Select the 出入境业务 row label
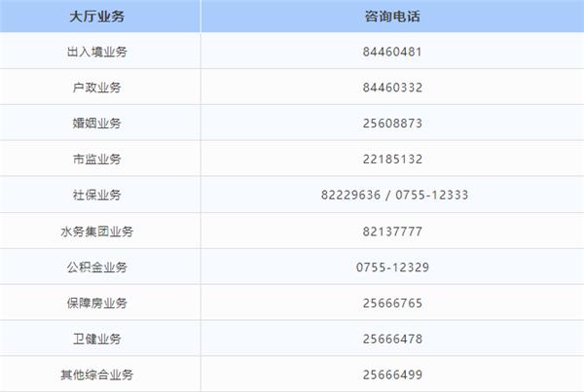 coord(96,52)
